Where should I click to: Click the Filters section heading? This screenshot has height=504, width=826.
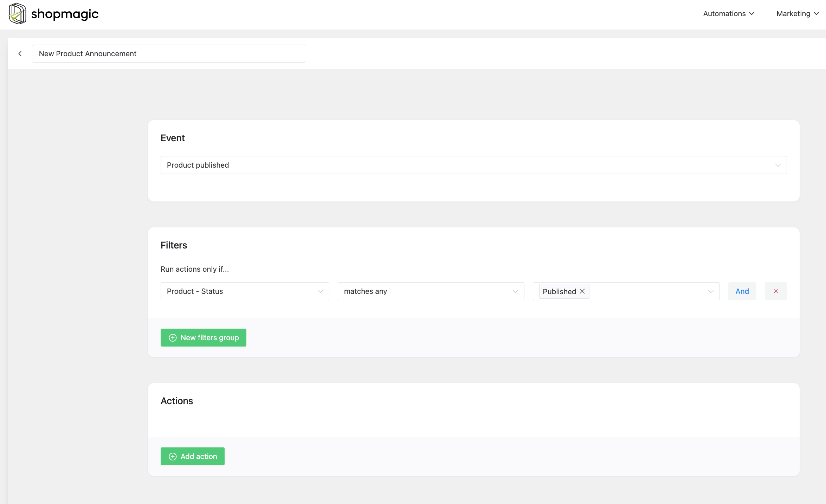174,245
